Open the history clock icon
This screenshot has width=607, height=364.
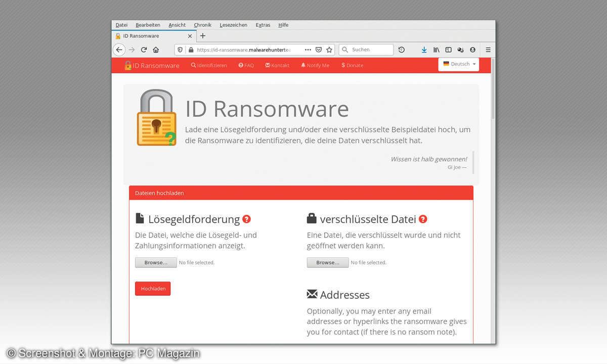(x=401, y=50)
